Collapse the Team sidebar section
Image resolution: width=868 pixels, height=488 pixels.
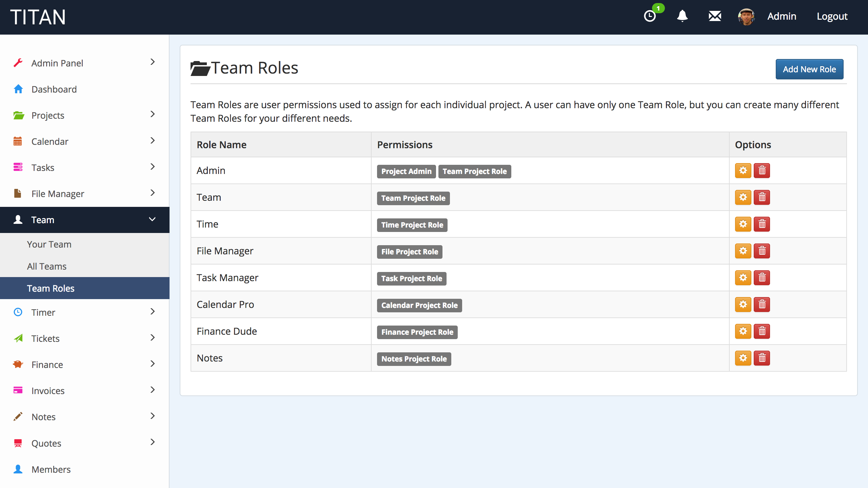click(x=152, y=219)
